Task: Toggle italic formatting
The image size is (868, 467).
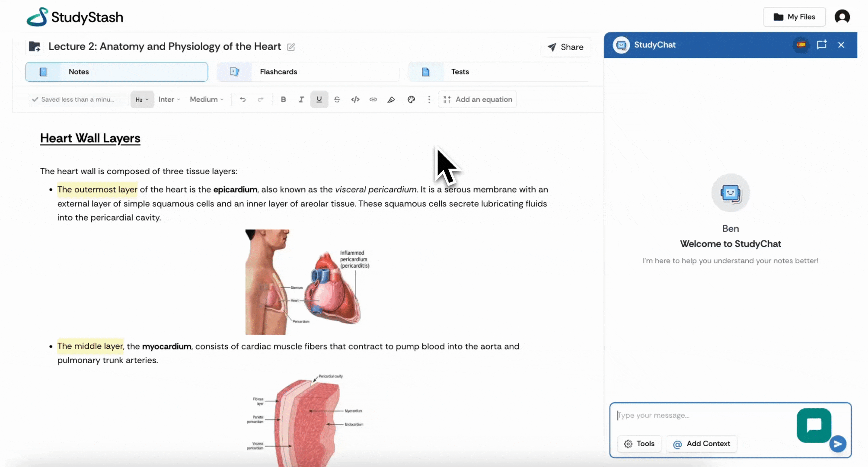Action: [x=301, y=99]
